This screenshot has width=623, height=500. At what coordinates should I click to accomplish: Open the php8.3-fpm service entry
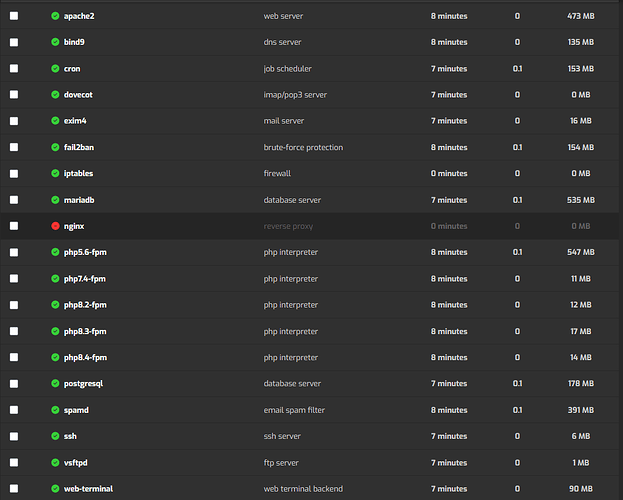pyautogui.click(x=84, y=331)
